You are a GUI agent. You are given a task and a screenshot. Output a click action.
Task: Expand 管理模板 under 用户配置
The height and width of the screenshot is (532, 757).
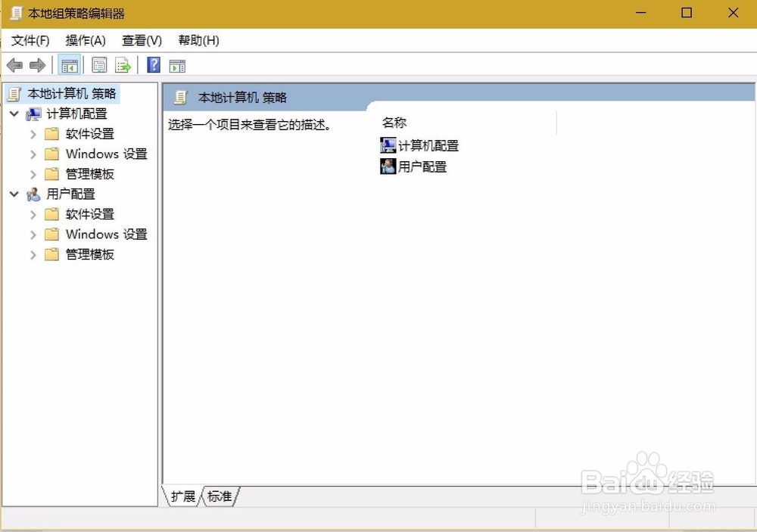33,255
